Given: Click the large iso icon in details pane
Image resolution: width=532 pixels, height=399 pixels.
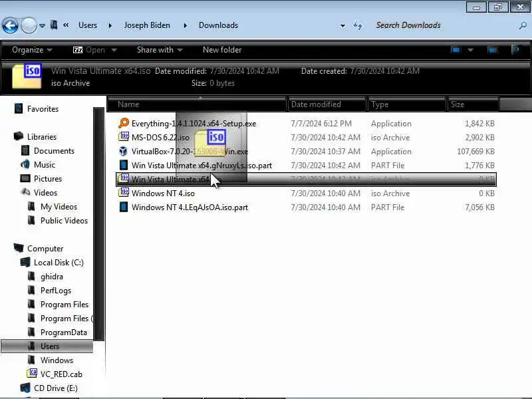Looking at the screenshot, I should click(27, 76).
